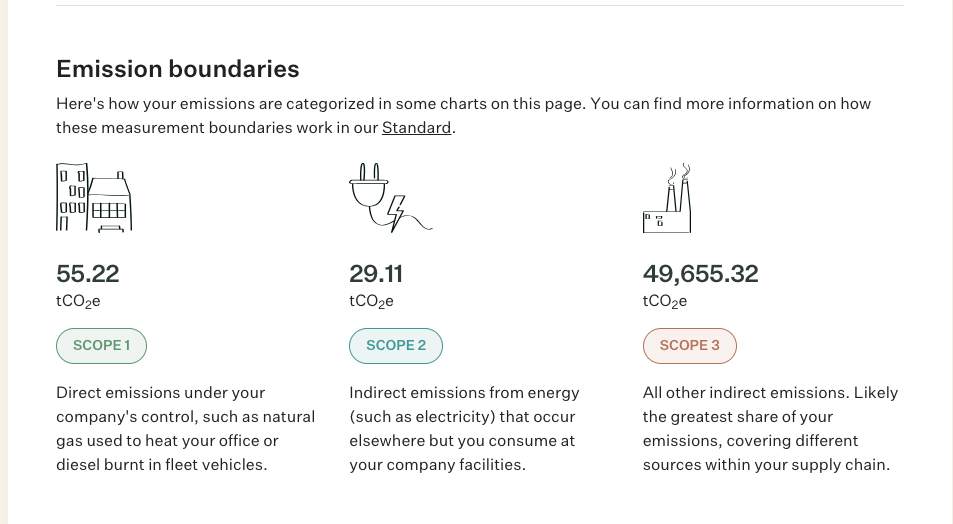
Task: Click the Emission boundaries heading
Action: click(x=177, y=69)
